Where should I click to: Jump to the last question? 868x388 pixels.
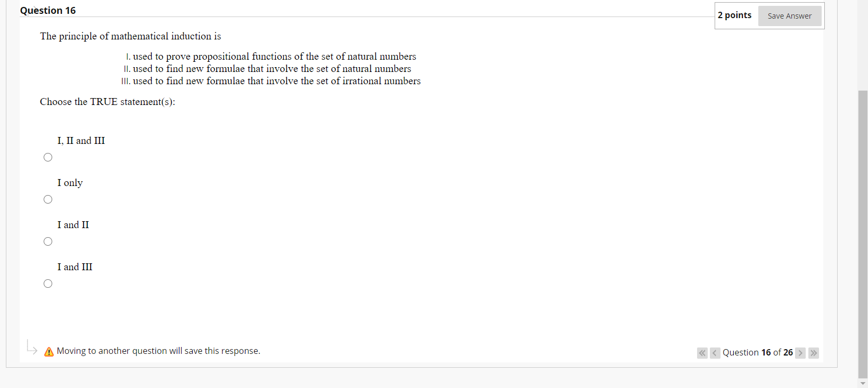tap(814, 352)
